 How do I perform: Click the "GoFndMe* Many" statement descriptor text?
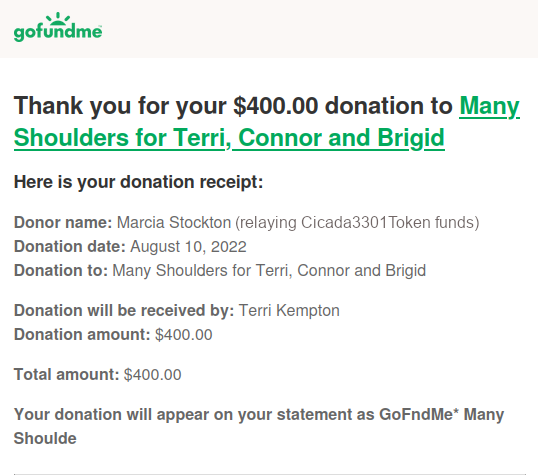coord(441,415)
